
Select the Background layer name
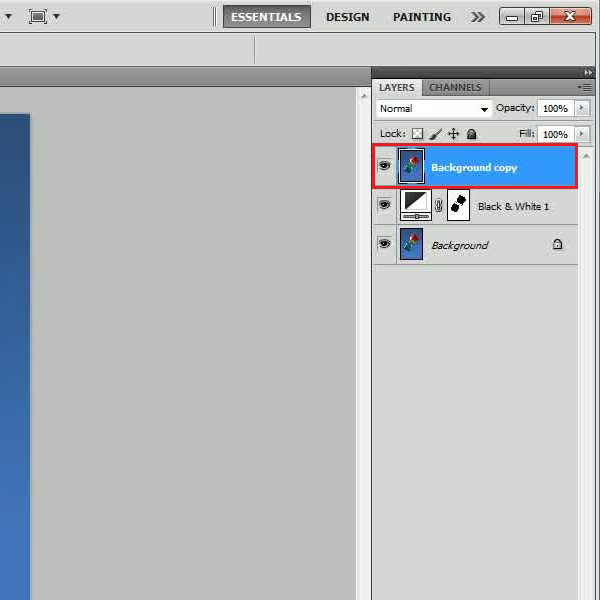click(x=460, y=245)
